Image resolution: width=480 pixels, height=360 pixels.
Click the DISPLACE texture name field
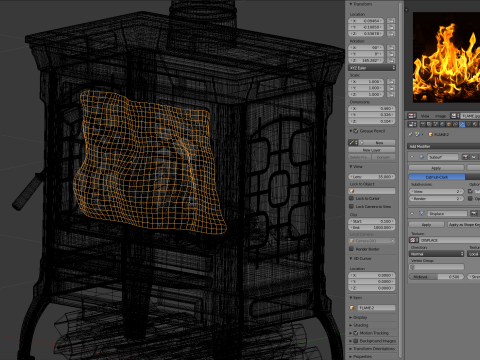click(x=449, y=240)
